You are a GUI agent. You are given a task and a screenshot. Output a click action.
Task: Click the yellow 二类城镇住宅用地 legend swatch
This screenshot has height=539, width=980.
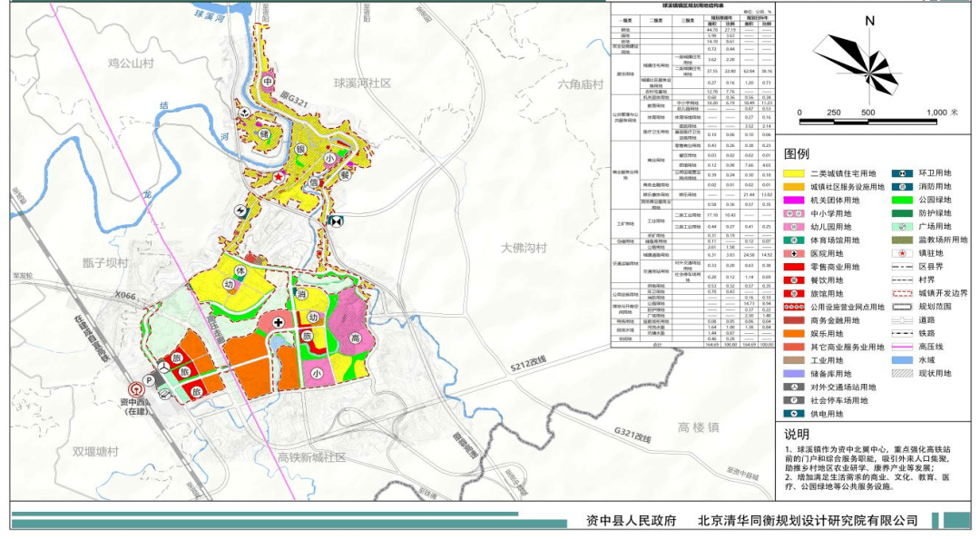coord(794,174)
